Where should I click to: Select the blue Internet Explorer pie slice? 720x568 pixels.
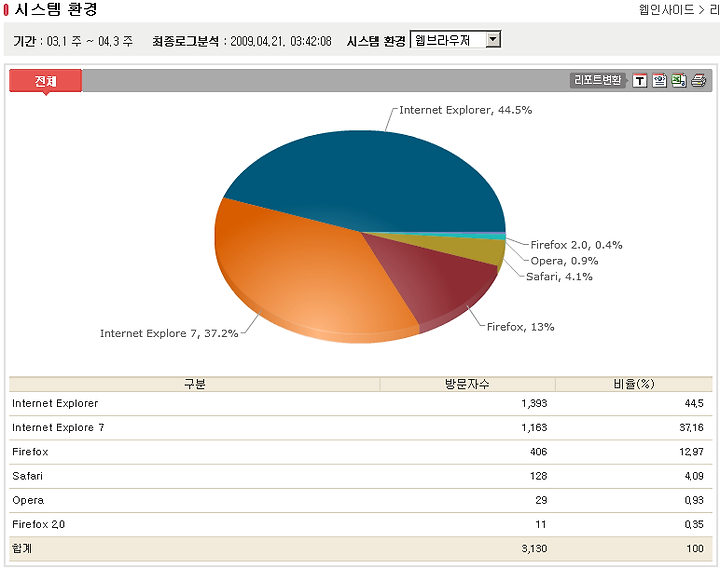367,181
